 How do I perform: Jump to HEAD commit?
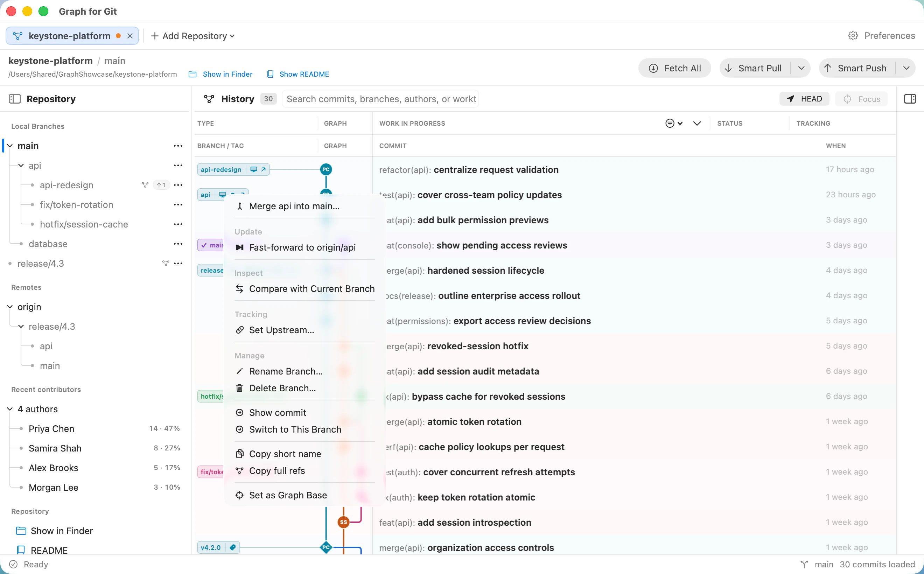click(804, 99)
